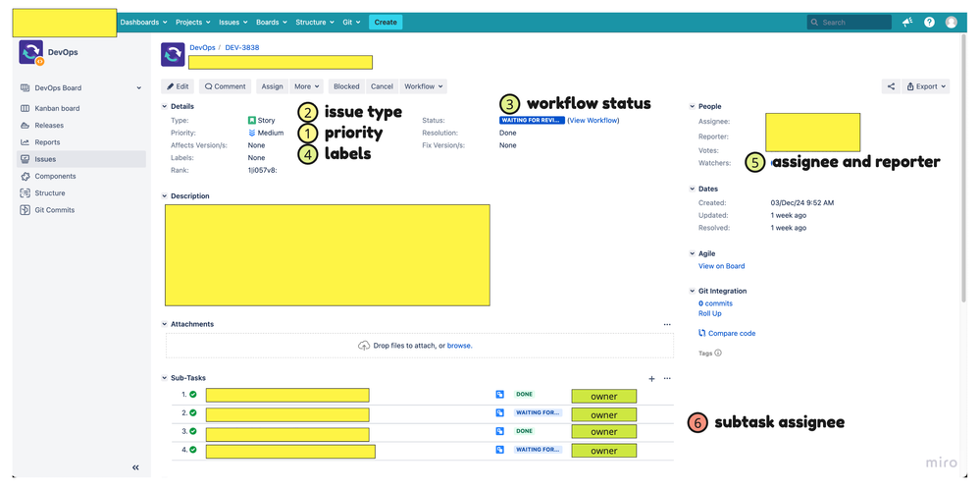Click sub-task 3 type icon
Viewport: 980px width, 490px height.
pyautogui.click(x=500, y=431)
